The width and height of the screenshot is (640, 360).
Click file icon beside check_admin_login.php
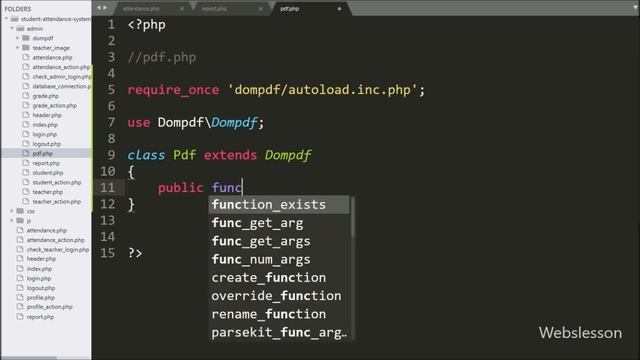point(26,76)
